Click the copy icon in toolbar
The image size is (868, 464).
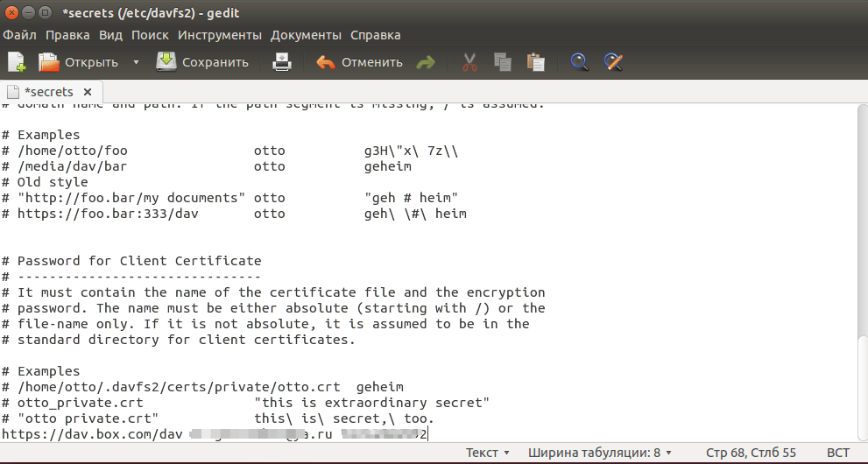pyautogui.click(x=502, y=62)
